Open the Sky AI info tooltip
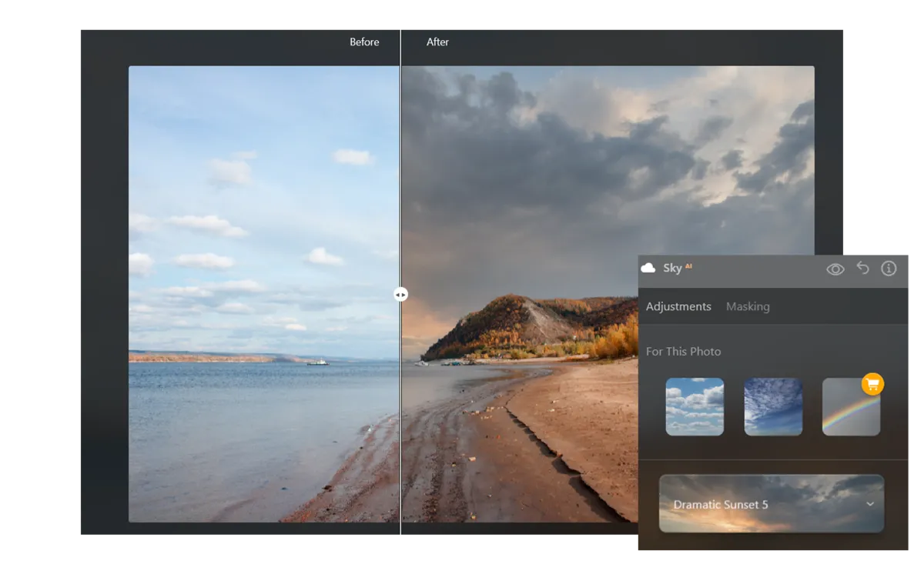The image size is (924, 564). coord(889,269)
